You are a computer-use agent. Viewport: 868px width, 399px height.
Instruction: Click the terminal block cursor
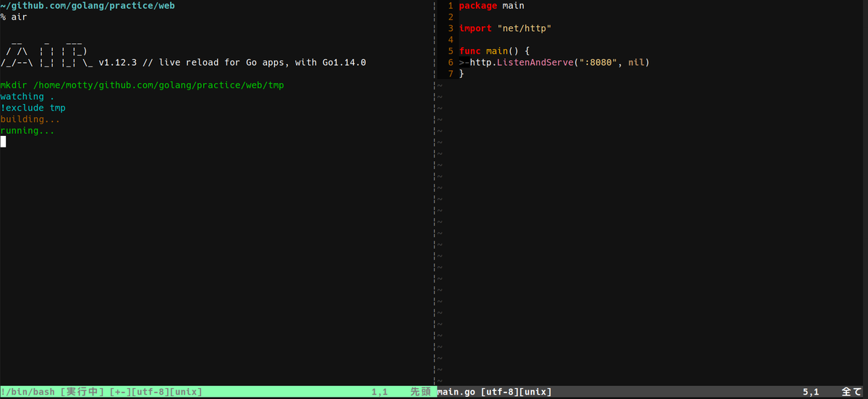click(3, 142)
